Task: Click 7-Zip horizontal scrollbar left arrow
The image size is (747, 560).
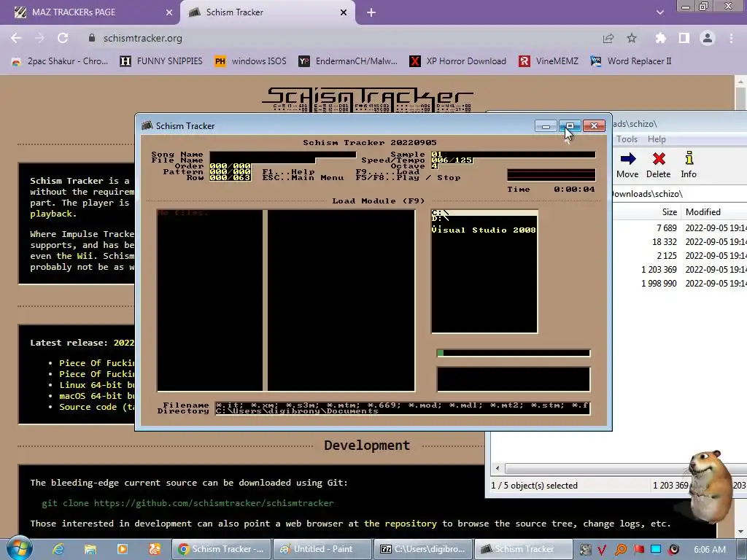Action: pos(498,468)
